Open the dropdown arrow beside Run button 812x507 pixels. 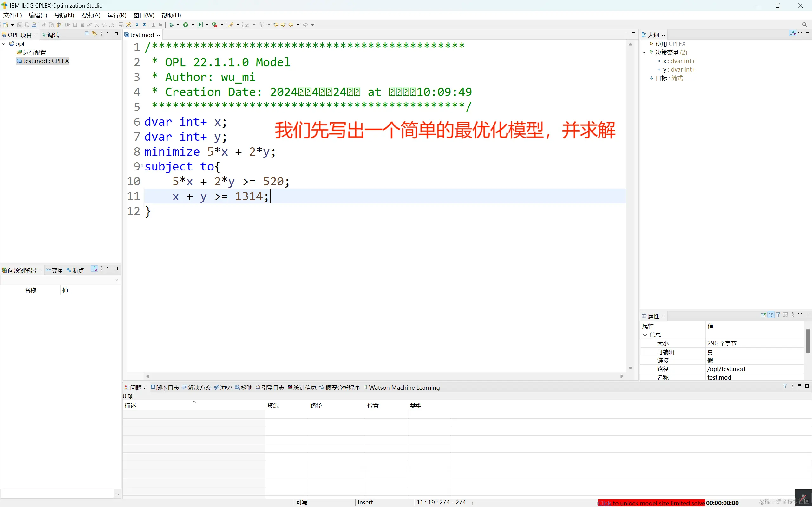(193, 25)
